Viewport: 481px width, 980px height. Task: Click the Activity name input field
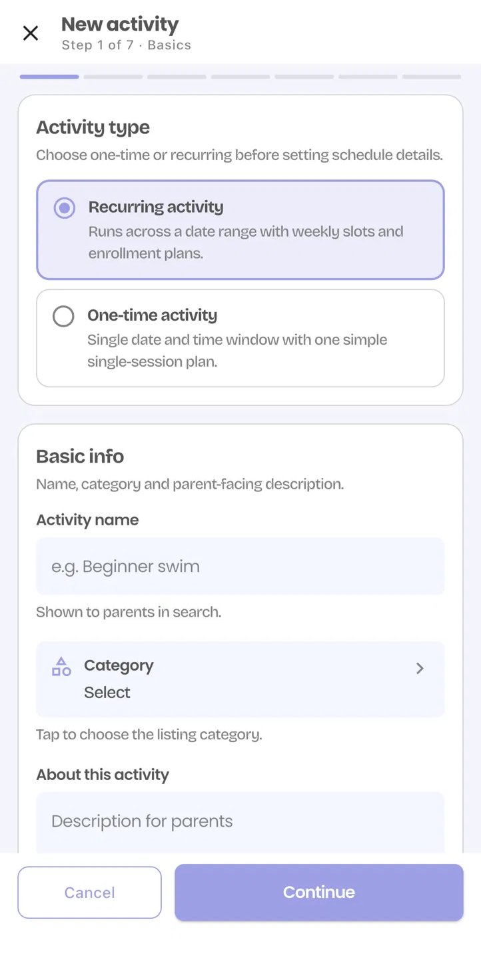coord(240,566)
